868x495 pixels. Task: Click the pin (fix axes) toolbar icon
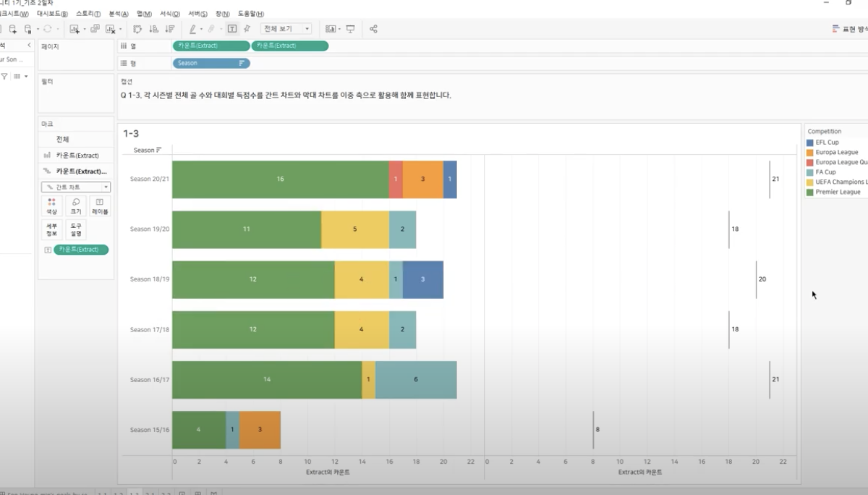tap(247, 29)
